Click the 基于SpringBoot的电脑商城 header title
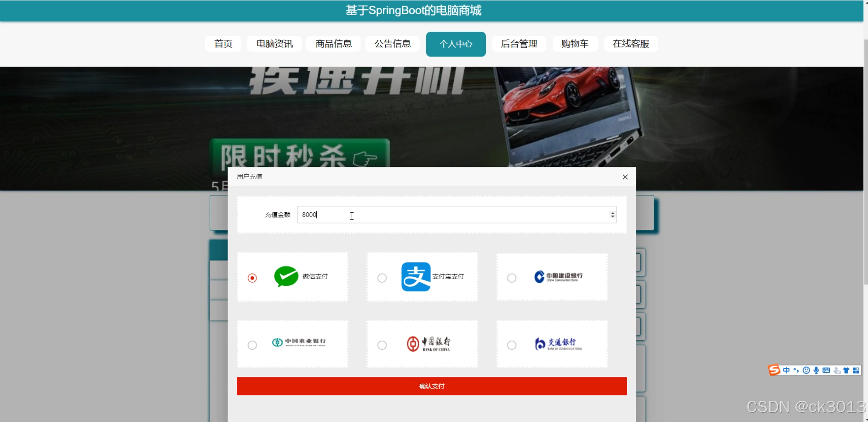Image resolution: width=868 pixels, height=422 pixels. coord(413,10)
